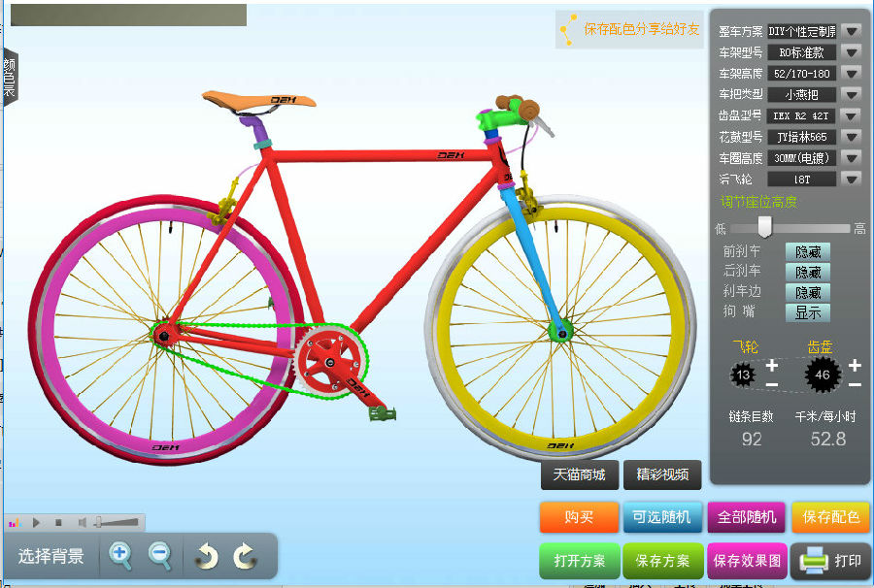
Task: Decrease the 飞轮 tooth count with minus
Action: (772, 385)
